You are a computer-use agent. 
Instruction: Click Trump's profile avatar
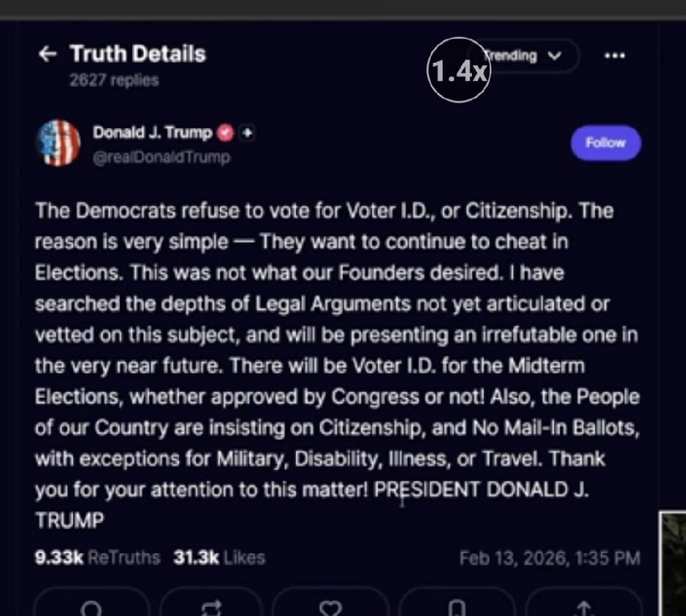point(59,143)
